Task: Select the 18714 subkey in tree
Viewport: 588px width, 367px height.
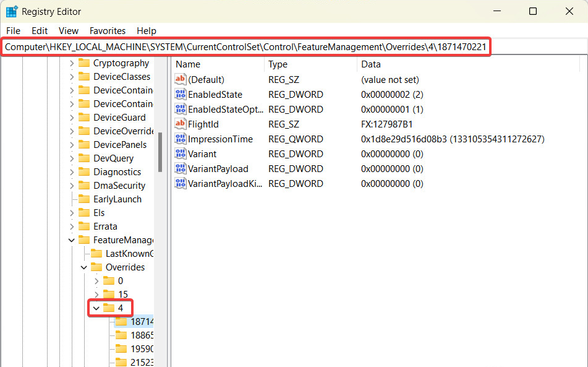Action: [142, 322]
